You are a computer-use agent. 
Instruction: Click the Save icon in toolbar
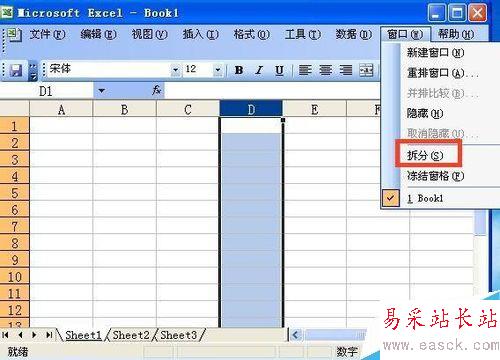pos(15,70)
